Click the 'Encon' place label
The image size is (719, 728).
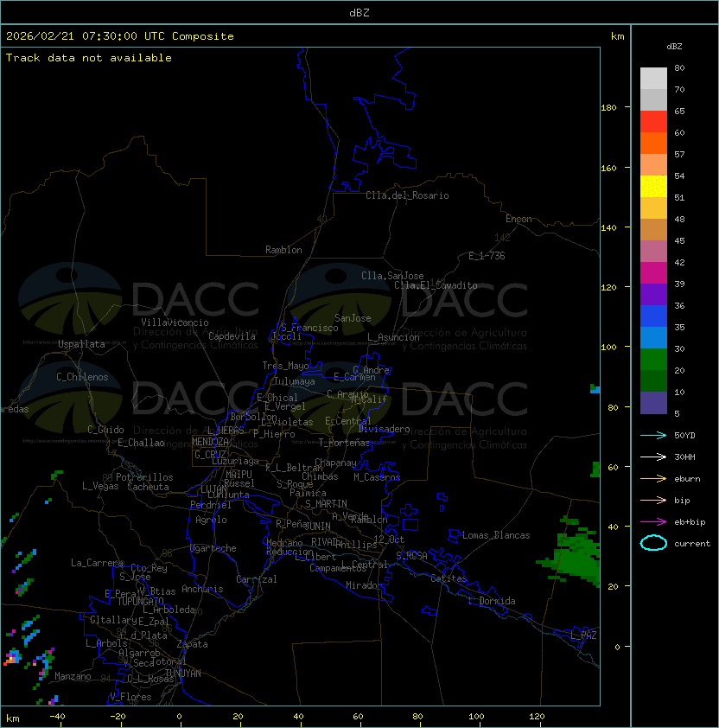[519, 219]
